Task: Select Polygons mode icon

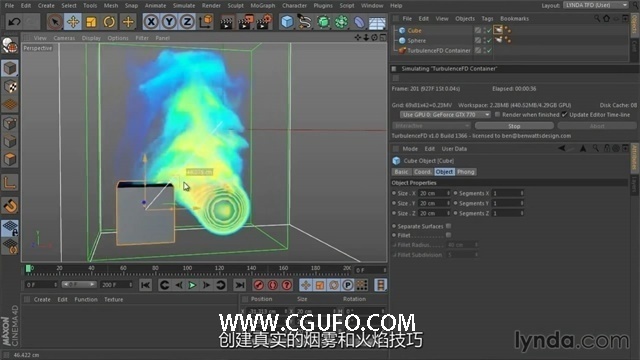Action: 10,159
